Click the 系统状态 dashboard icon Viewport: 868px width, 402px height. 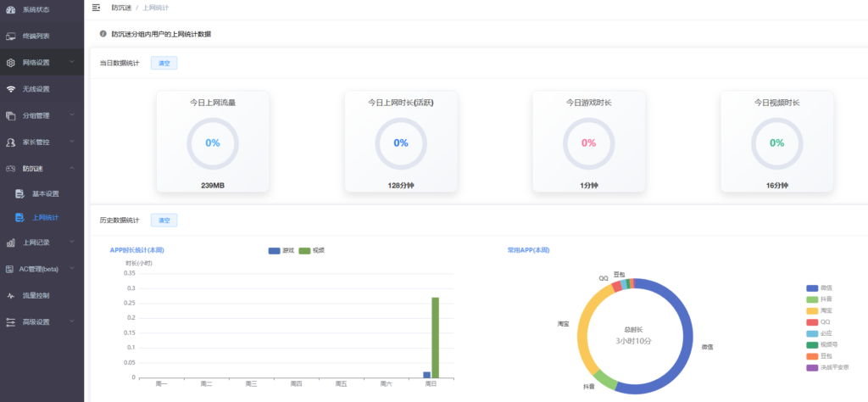[10, 9]
